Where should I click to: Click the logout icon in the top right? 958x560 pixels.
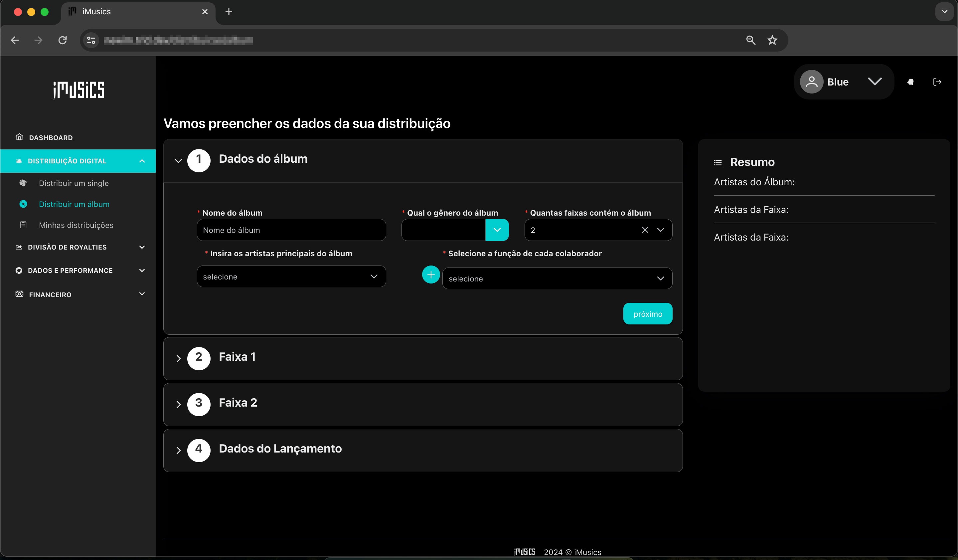click(x=937, y=82)
